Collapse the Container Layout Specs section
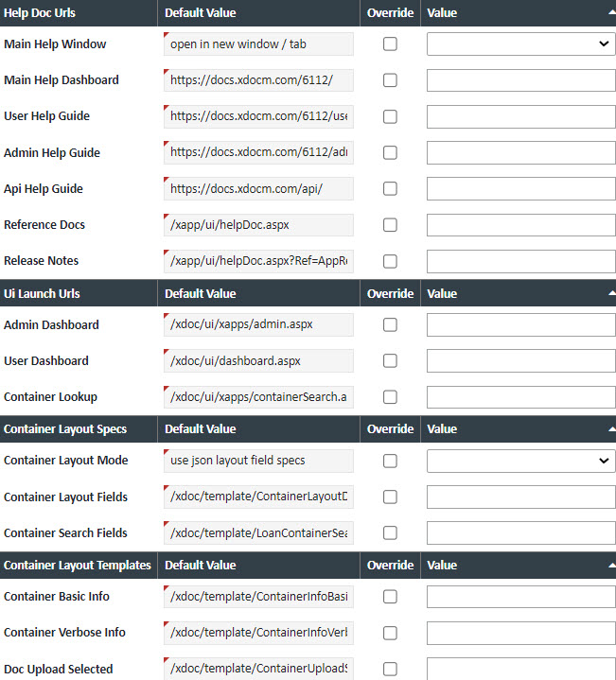The height and width of the screenshot is (680, 616). pyautogui.click(x=610, y=429)
